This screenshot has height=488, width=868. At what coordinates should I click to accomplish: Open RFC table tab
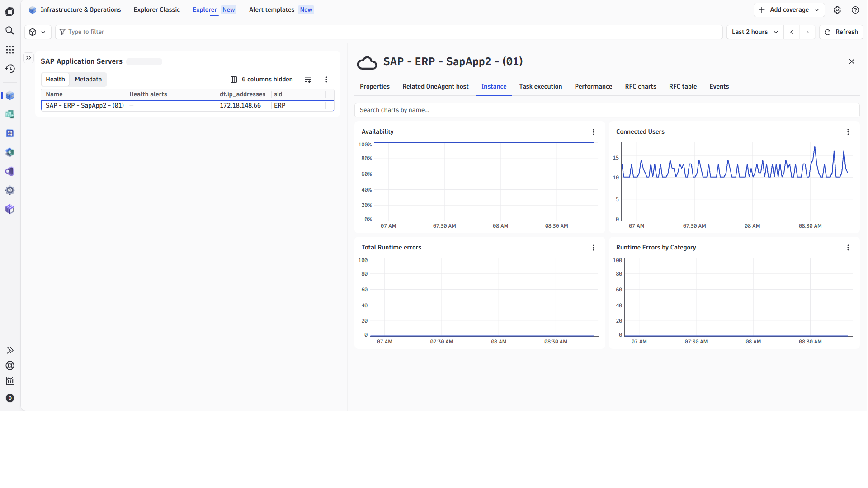(683, 87)
